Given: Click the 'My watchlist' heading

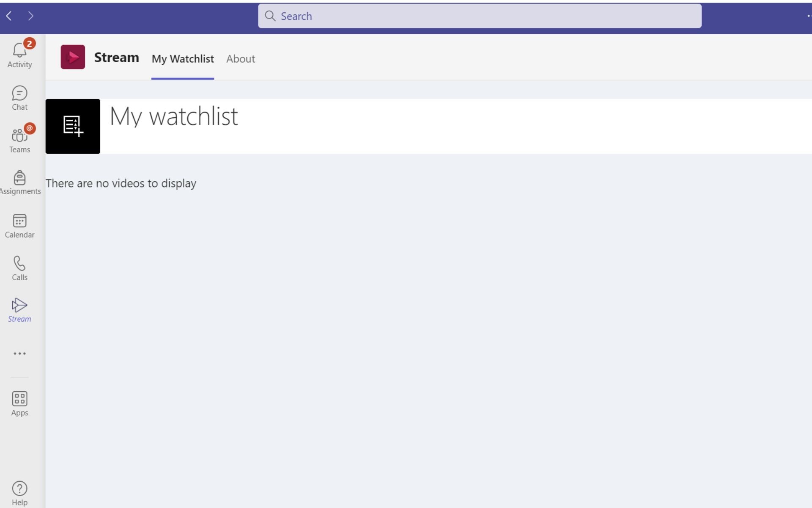Looking at the screenshot, I should tap(174, 116).
